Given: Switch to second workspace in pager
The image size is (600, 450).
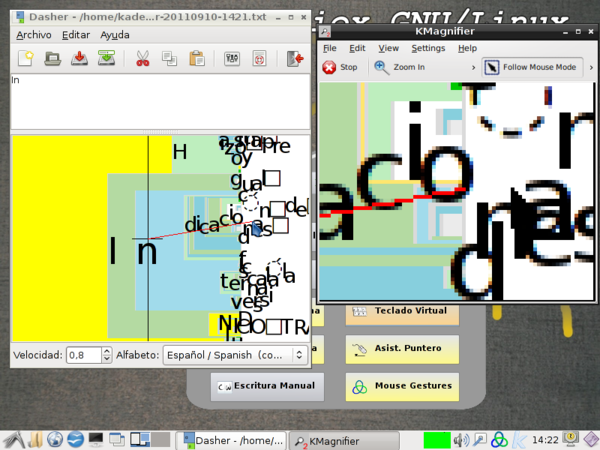Looking at the screenshot, I should pos(161,440).
